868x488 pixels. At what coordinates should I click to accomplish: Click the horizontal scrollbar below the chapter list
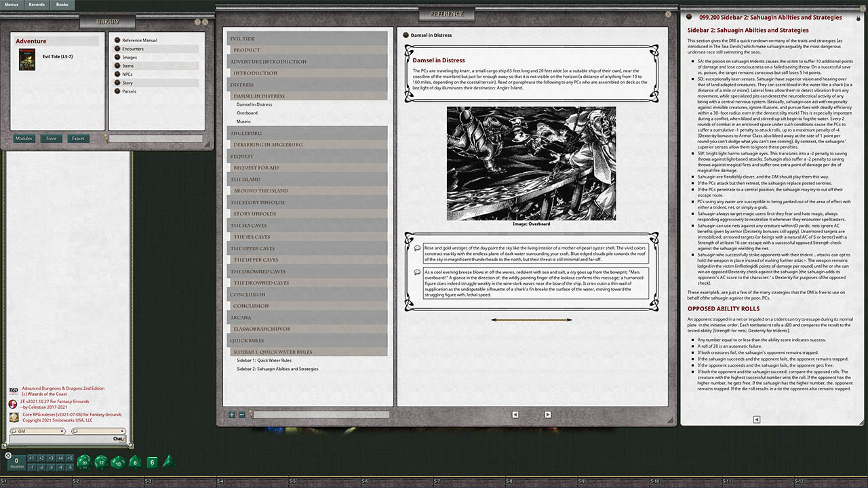click(x=319, y=414)
